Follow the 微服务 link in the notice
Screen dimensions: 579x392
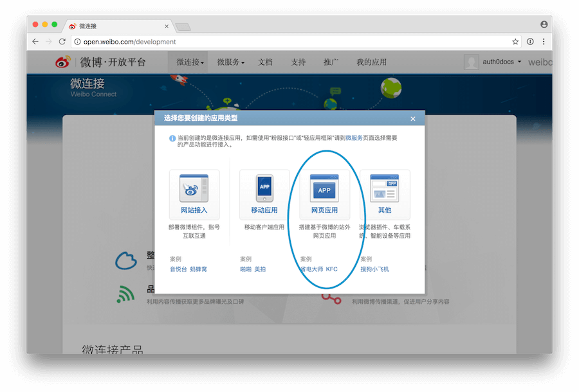354,138
